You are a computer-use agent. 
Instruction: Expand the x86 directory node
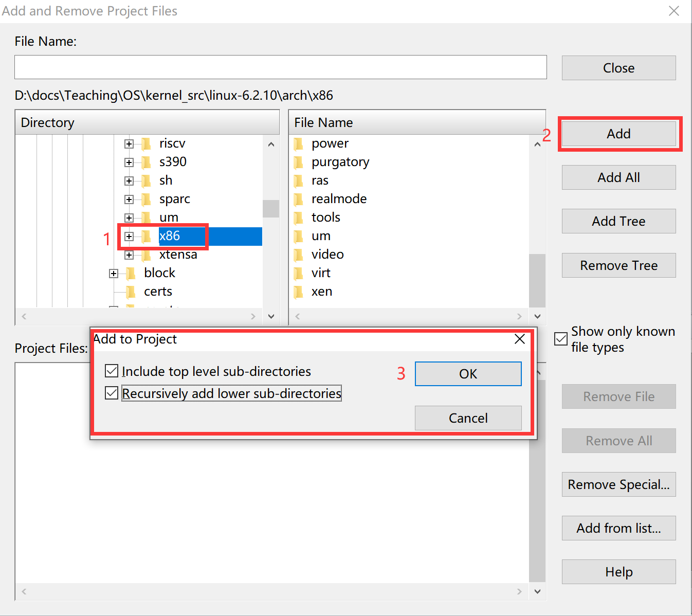(129, 237)
